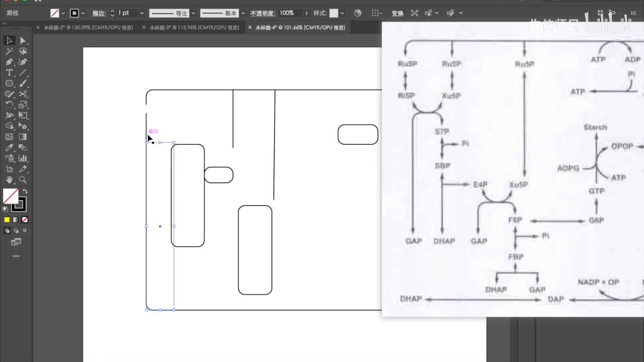
Task: Open the stroke weight dropdown
Action: (141, 13)
